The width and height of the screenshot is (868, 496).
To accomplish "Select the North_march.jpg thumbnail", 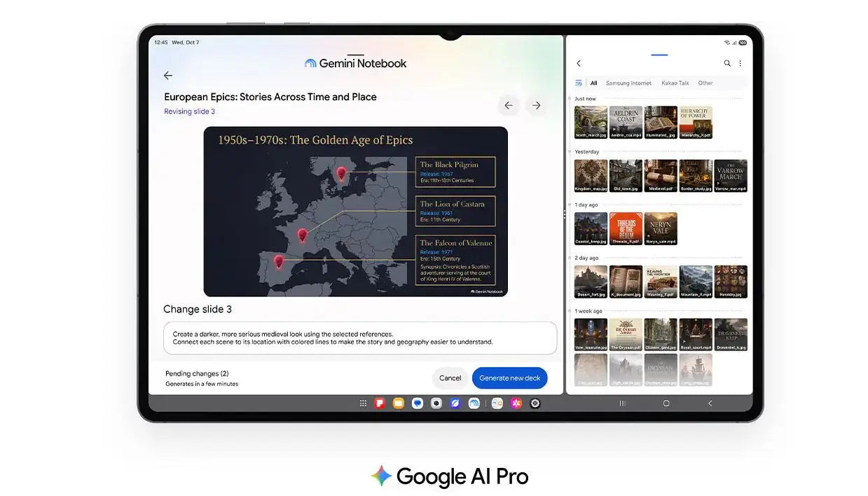I will pos(591,123).
